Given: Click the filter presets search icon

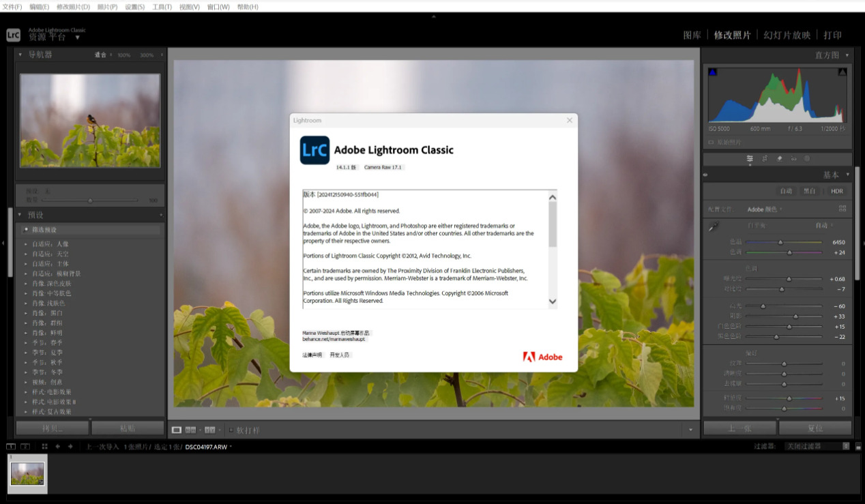Looking at the screenshot, I should coord(27,230).
